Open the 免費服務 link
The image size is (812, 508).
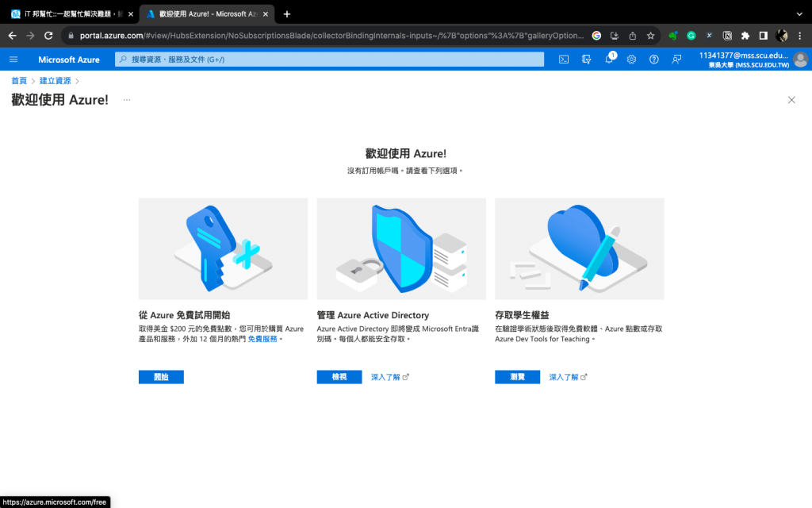coord(262,339)
